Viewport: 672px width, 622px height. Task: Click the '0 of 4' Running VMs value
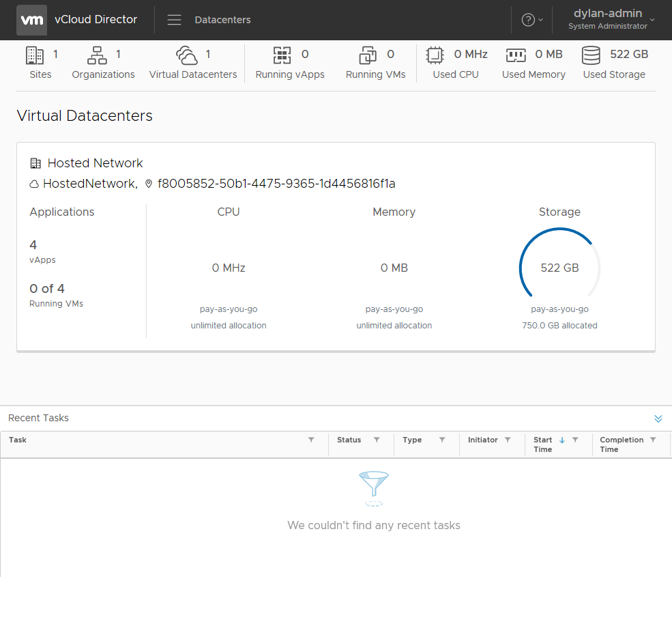(47, 289)
